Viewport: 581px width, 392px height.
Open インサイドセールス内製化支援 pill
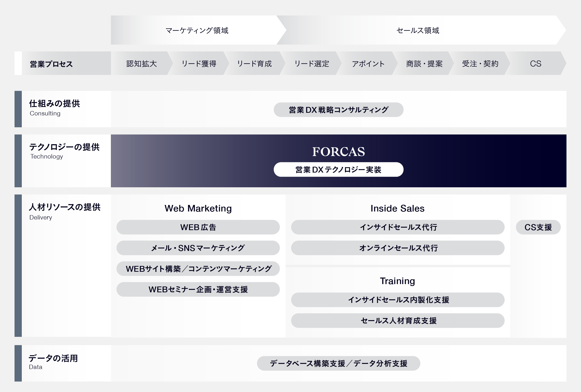tap(398, 300)
